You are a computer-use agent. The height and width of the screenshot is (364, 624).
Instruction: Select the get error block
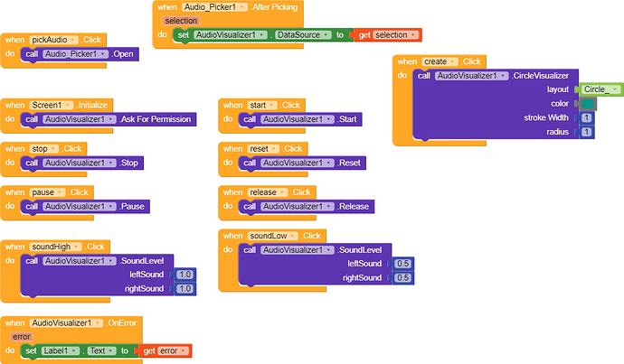coord(165,350)
